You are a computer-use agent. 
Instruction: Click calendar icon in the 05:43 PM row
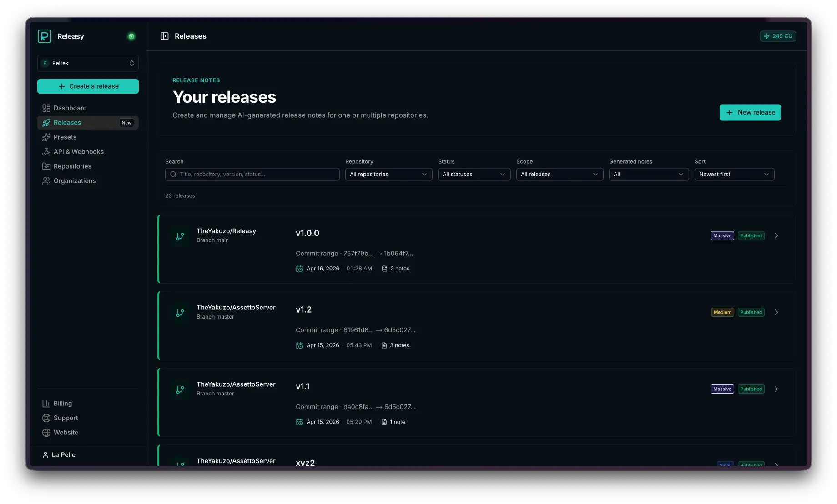[x=299, y=346]
